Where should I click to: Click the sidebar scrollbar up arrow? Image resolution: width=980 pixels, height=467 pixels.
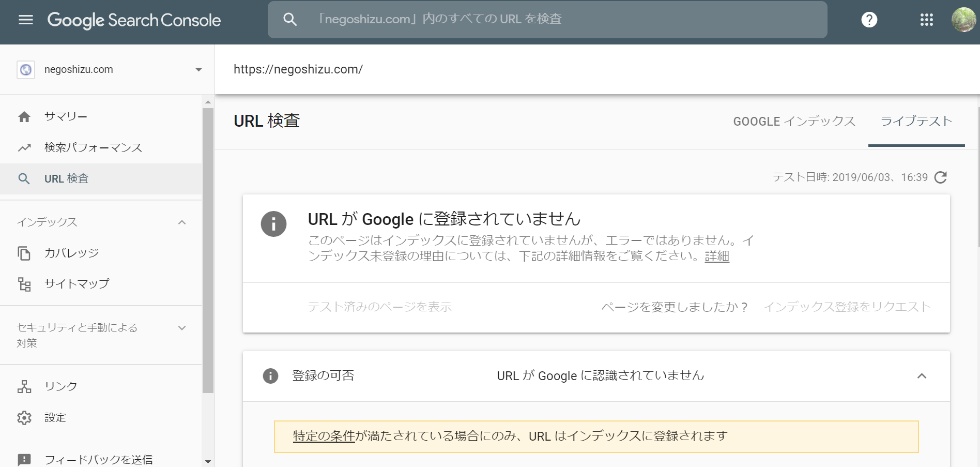coord(208,102)
